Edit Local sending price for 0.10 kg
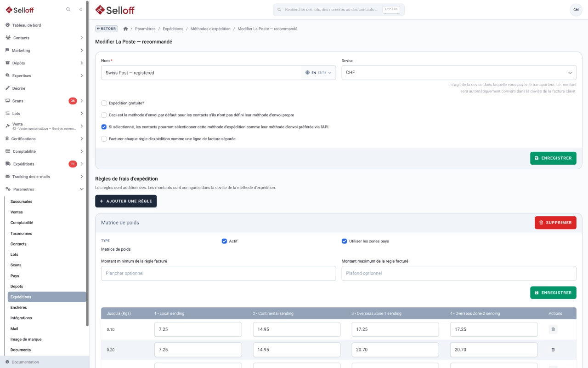588x368 pixels. tap(198, 329)
